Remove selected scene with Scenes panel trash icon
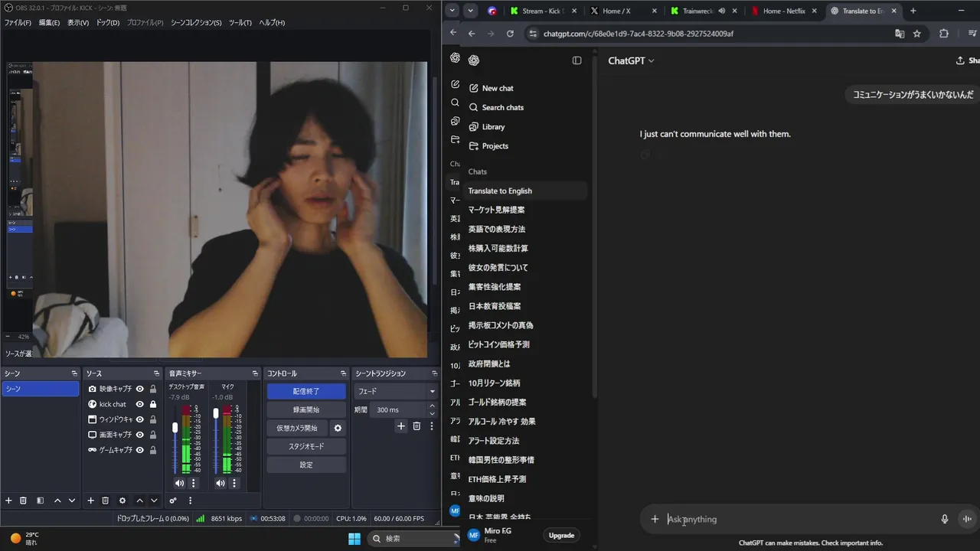This screenshot has width=980, height=551. 23,500
